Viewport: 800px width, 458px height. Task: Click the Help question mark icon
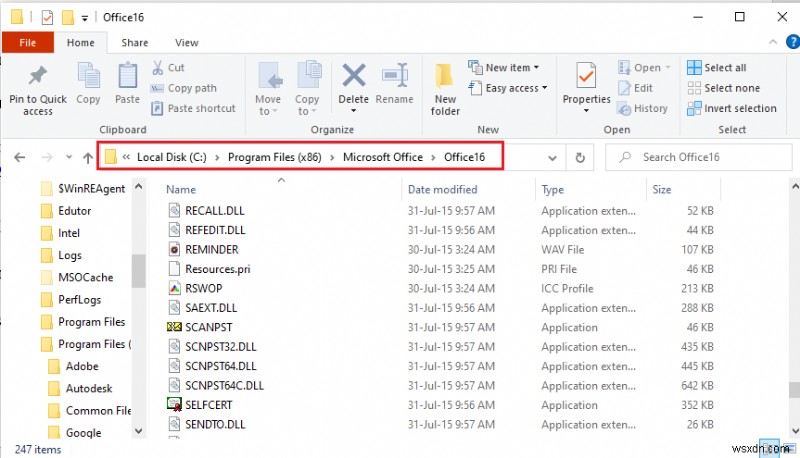point(793,42)
